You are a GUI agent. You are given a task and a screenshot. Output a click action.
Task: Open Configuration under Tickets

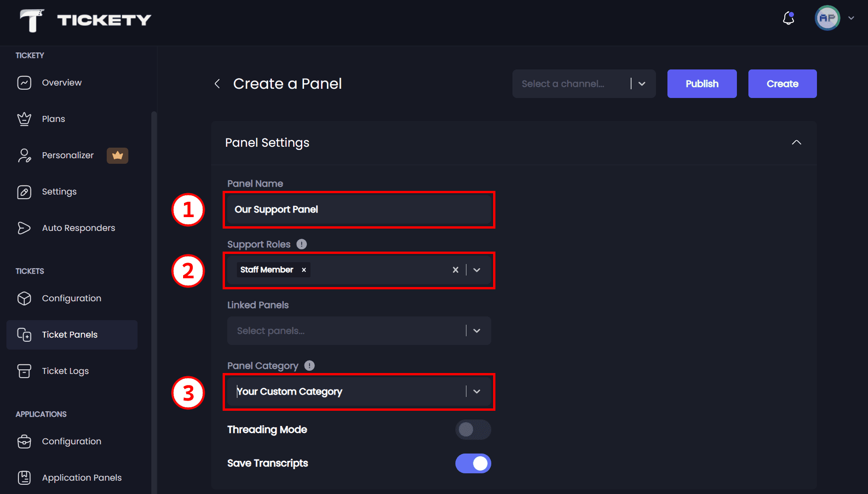tap(71, 298)
